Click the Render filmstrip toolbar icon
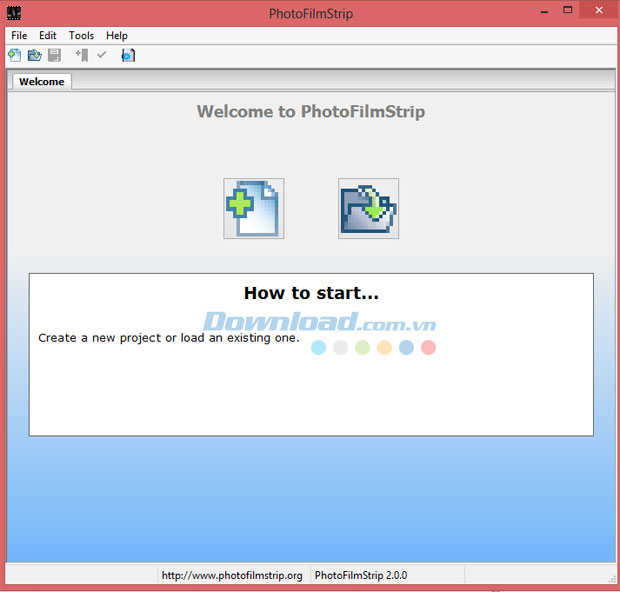 pyautogui.click(x=128, y=55)
